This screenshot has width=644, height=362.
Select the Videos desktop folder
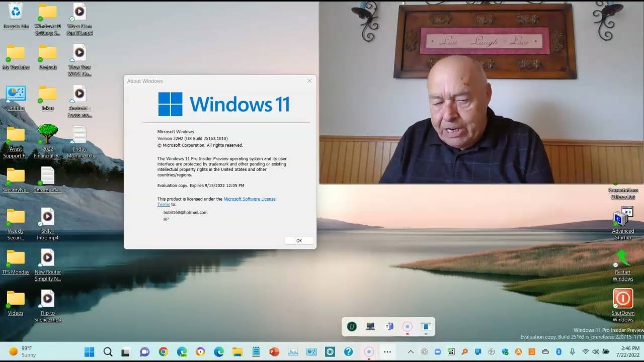click(x=16, y=303)
